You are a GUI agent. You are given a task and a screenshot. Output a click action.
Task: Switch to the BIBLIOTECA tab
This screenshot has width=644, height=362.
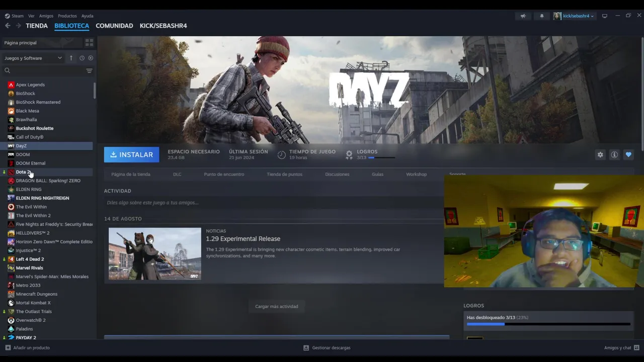point(72,26)
